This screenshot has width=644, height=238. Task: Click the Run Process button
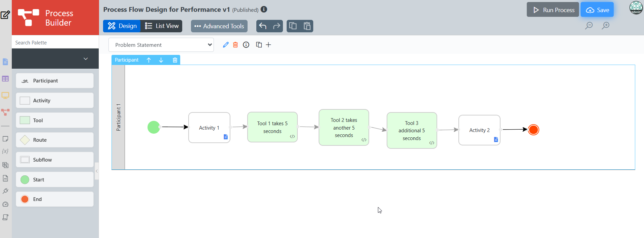(x=553, y=10)
